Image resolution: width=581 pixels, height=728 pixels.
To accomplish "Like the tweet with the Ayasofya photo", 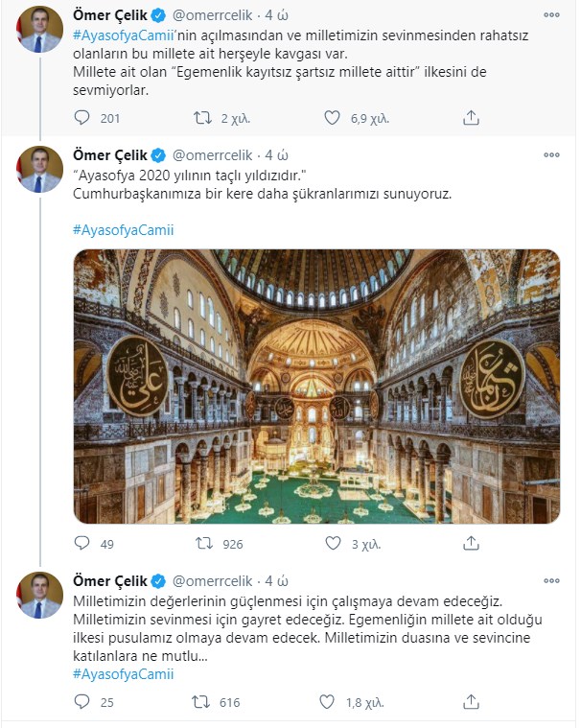I will (x=332, y=544).
